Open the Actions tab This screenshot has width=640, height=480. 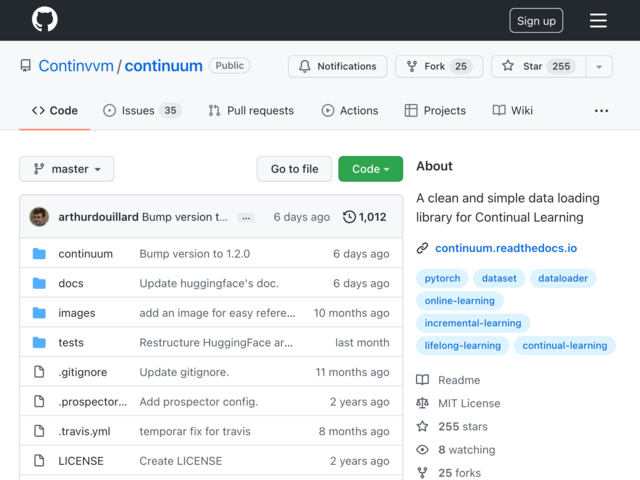(x=350, y=111)
